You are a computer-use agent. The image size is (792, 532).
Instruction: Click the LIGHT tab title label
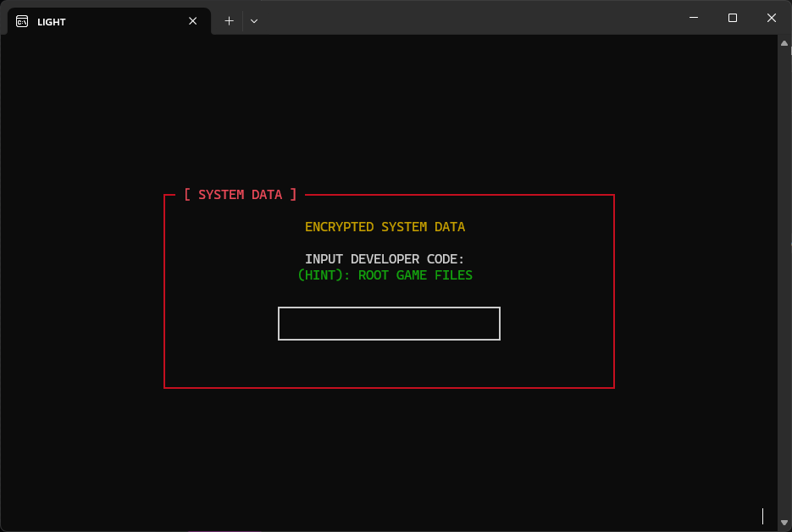tap(53, 21)
